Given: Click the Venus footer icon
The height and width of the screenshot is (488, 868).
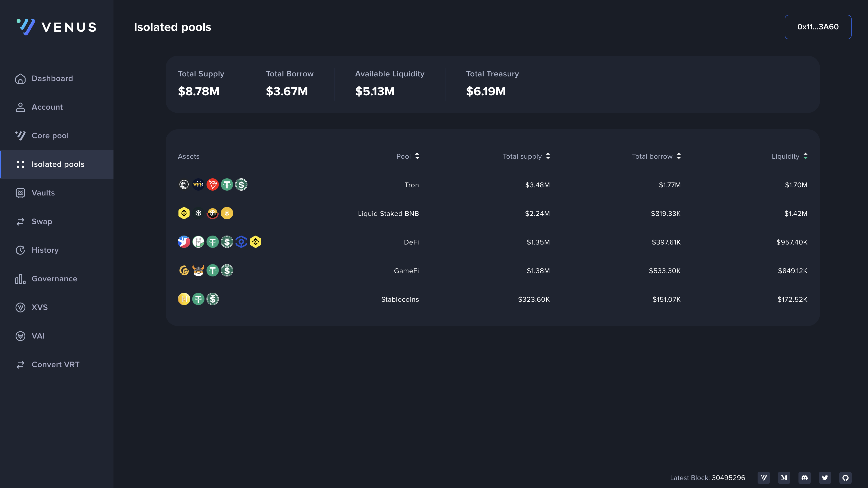Looking at the screenshot, I should [763, 478].
